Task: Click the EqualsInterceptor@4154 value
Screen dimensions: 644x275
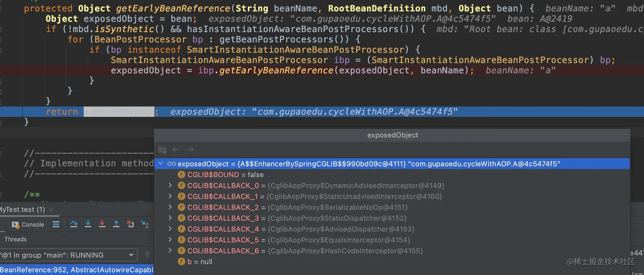Action: coord(339,240)
